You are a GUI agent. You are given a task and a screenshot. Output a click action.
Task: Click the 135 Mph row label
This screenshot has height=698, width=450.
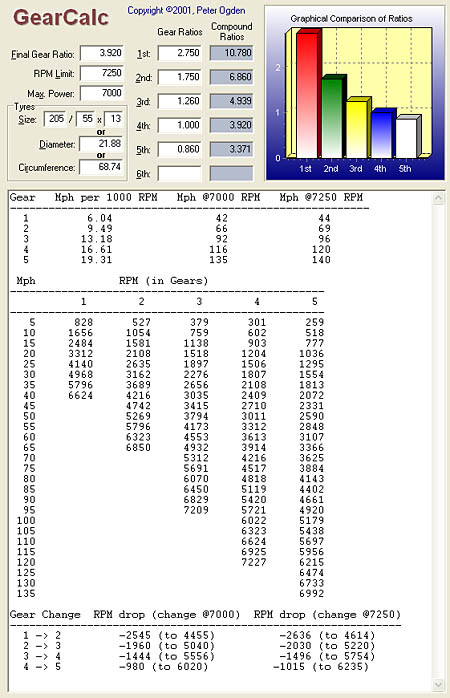[x=26, y=593]
